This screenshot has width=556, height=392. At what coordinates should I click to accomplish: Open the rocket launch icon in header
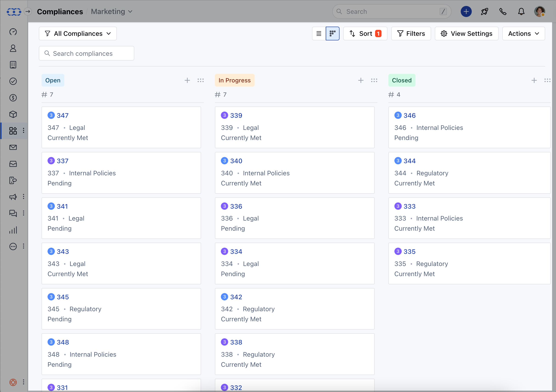coord(485,12)
